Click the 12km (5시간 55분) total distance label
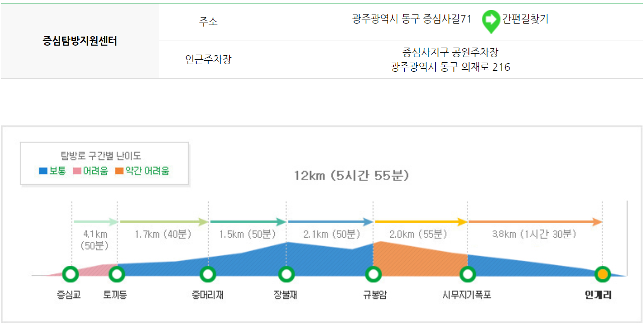The image size is (644, 326). 353,175
